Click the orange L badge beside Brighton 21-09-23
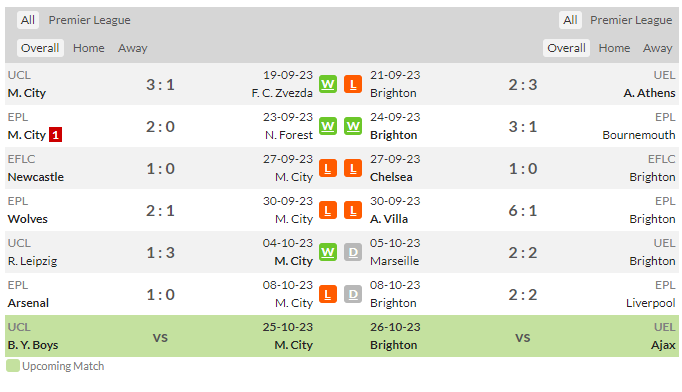The height and width of the screenshot is (392, 682). point(353,84)
